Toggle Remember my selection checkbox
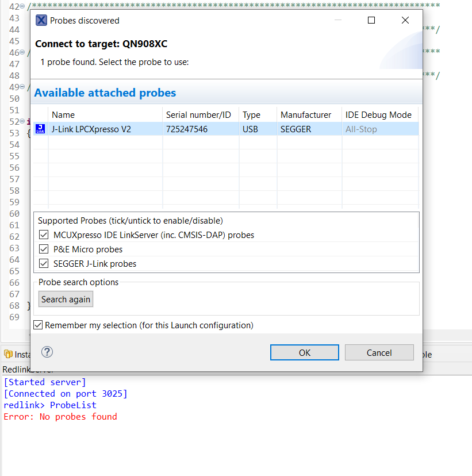 (x=38, y=325)
